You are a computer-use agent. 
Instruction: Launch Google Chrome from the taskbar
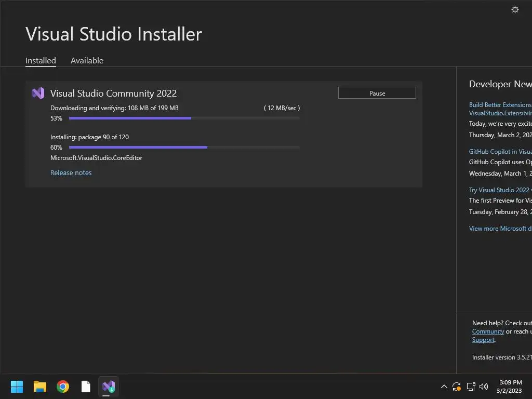coord(63,387)
